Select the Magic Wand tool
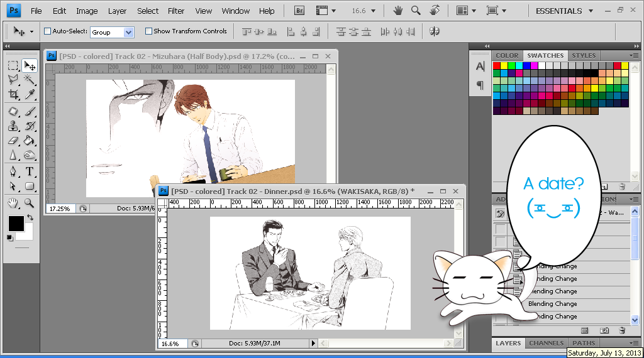 [x=30, y=80]
